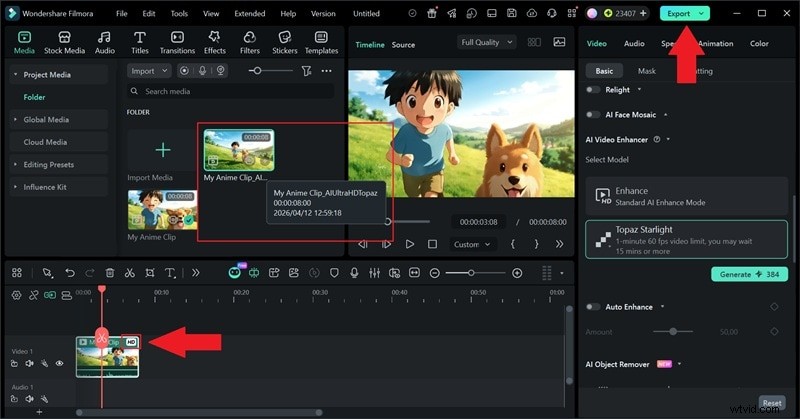
Task: Open the Transitions panel
Action: (x=177, y=42)
